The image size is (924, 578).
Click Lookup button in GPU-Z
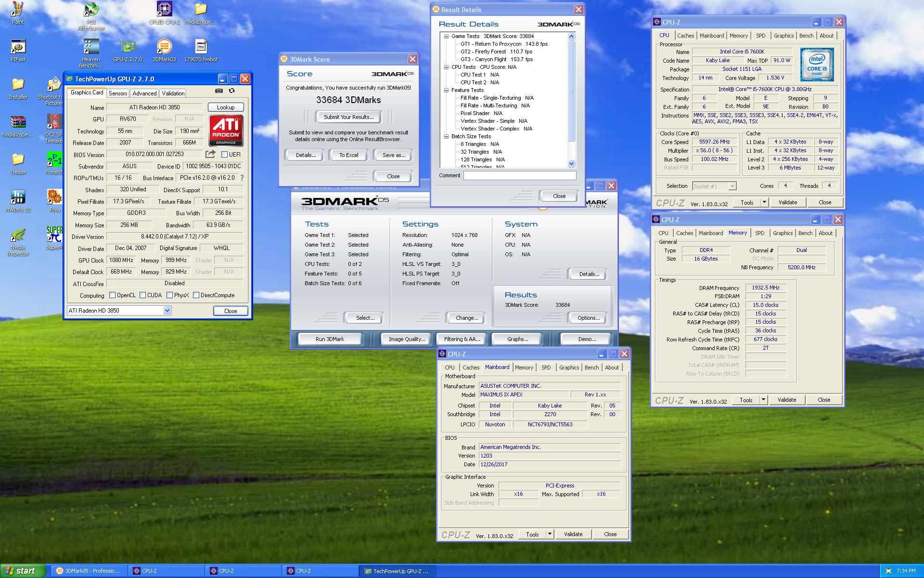[226, 107]
